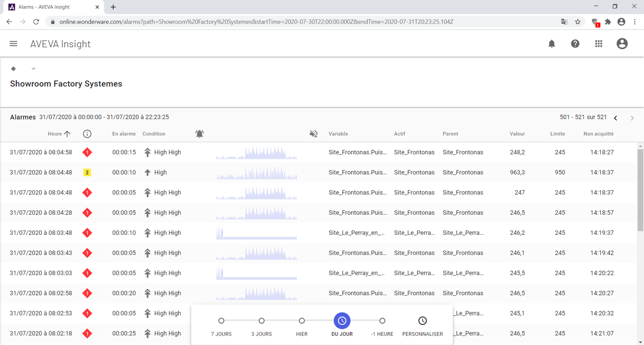Image resolution: width=644 pixels, height=345 pixels.
Task: Expand the dropdown arrow above Showroom Factory Systemes
Action: tap(33, 69)
